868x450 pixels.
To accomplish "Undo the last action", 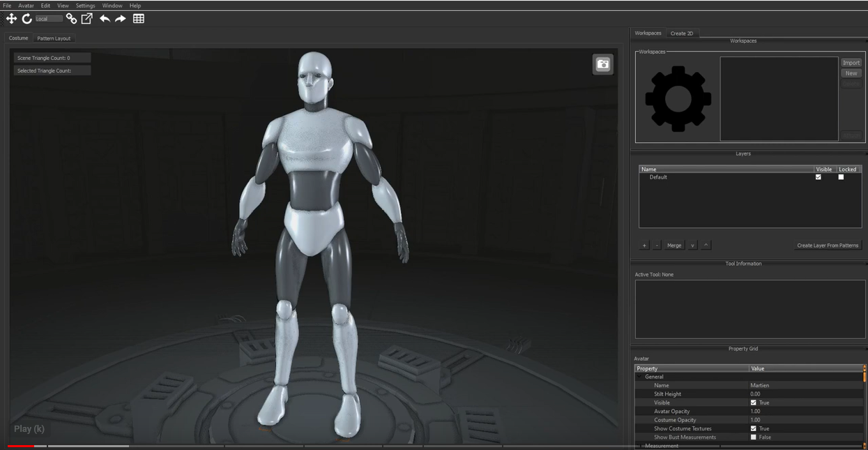I will click(105, 19).
